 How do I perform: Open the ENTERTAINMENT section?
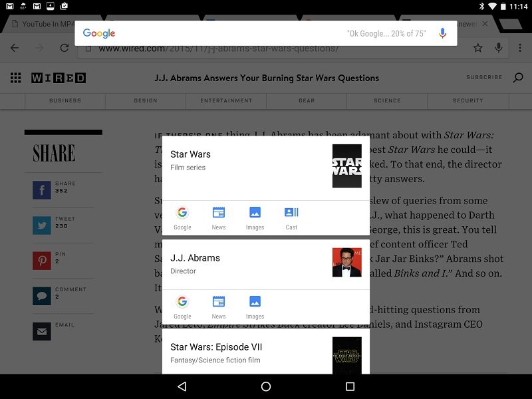[x=226, y=101]
